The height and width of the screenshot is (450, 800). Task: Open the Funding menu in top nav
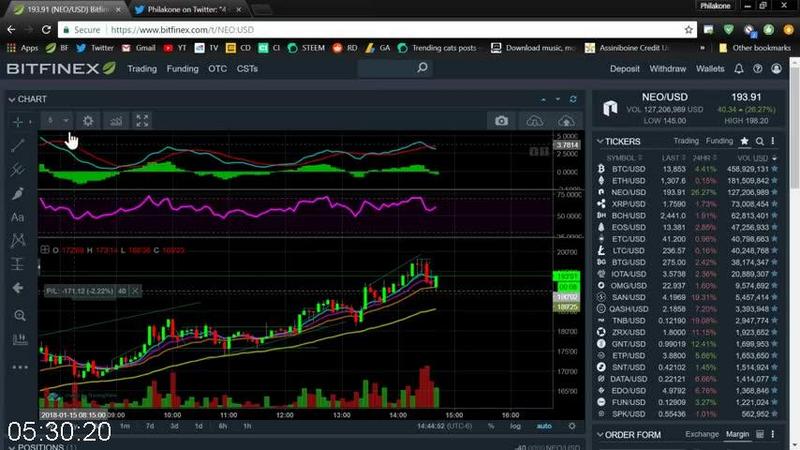pyautogui.click(x=182, y=68)
